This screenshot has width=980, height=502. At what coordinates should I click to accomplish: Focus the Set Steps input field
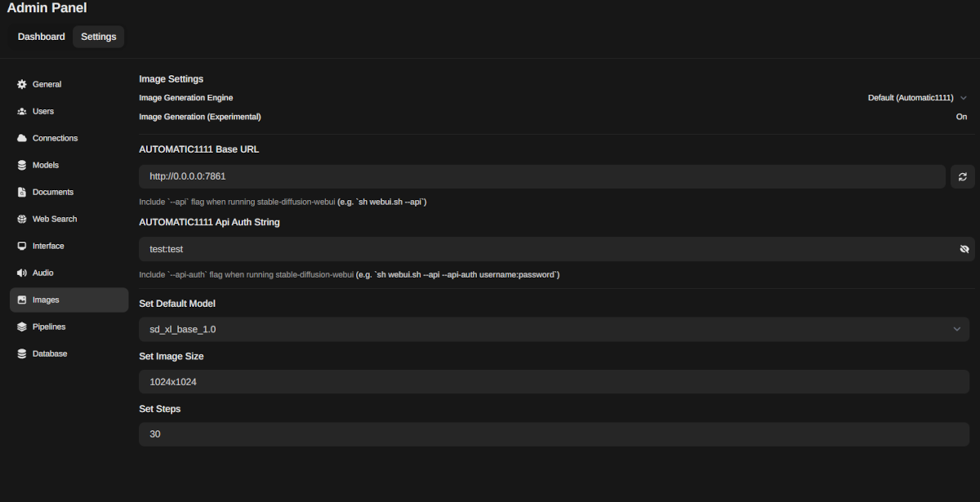pyautogui.click(x=554, y=434)
